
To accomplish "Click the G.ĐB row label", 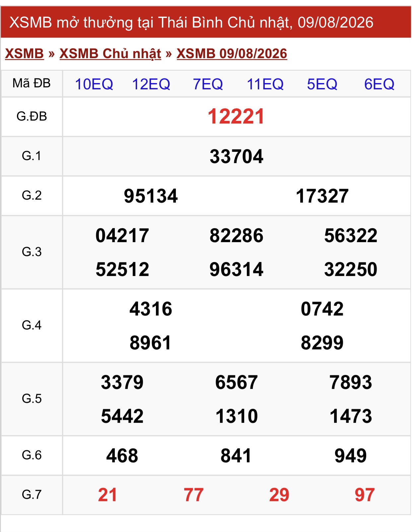I will pos(32,117).
